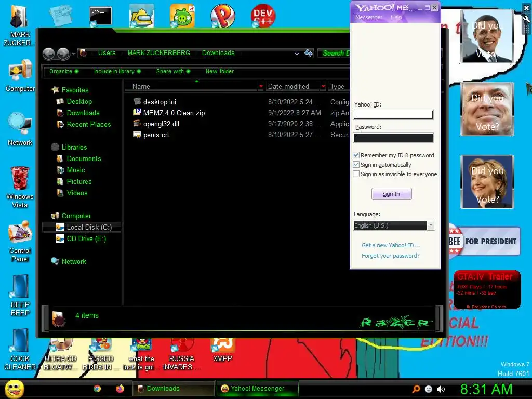
Task: Open the Name column filter dropdown arrow
Action: pos(261,87)
